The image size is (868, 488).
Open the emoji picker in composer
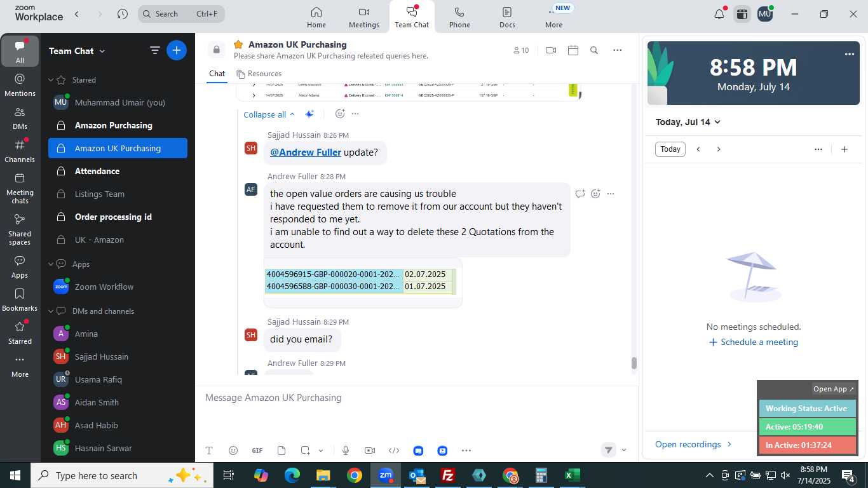[233, 451]
